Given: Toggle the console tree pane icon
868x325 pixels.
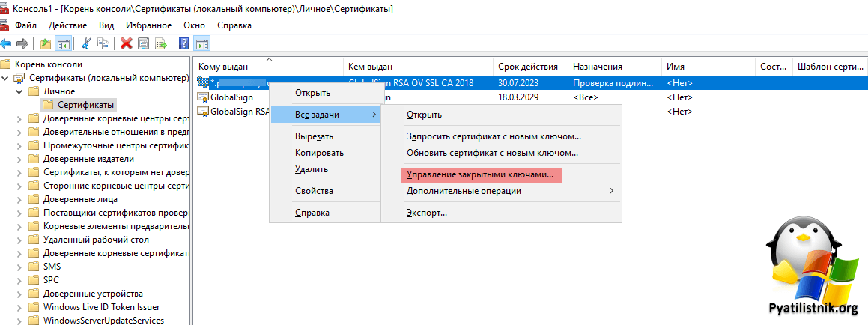Looking at the screenshot, I should point(64,43).
